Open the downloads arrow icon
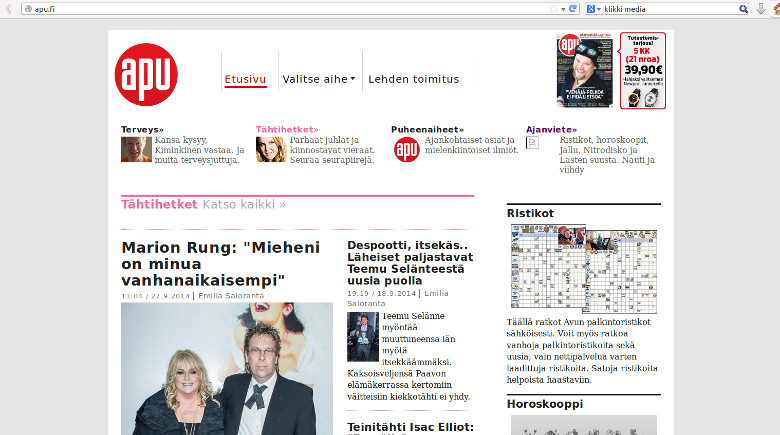This screenshot has height=435, width=780. tap(761, 9)
